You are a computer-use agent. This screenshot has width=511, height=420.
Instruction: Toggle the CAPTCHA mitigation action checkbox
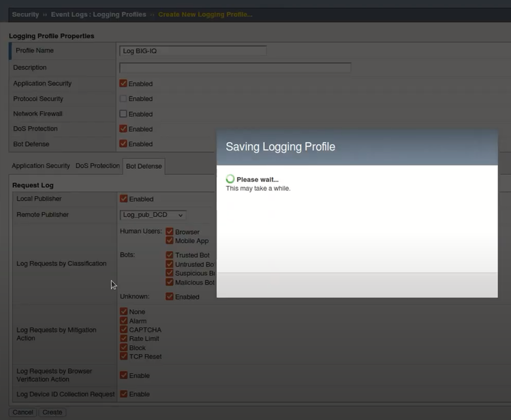coord(123,329)
